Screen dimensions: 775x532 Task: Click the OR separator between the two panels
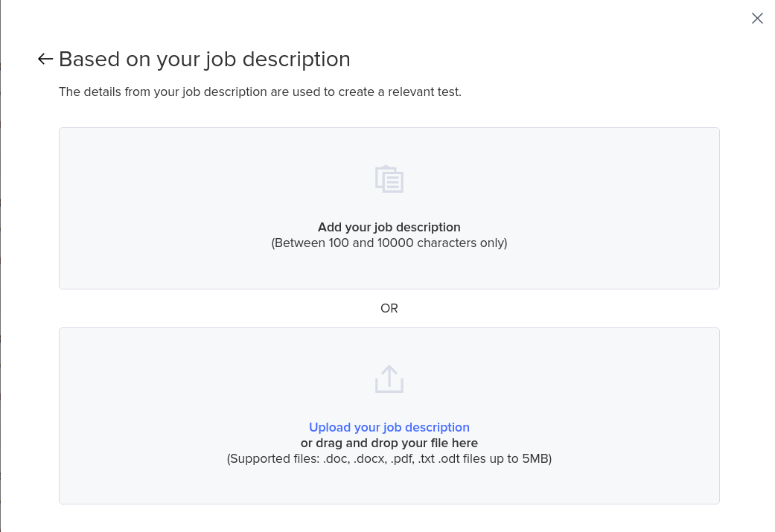point(389,308)
